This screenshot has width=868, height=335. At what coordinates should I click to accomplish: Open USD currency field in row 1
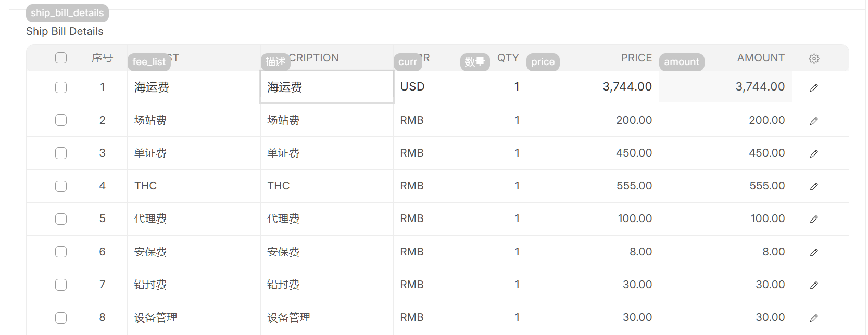[426, 87]
